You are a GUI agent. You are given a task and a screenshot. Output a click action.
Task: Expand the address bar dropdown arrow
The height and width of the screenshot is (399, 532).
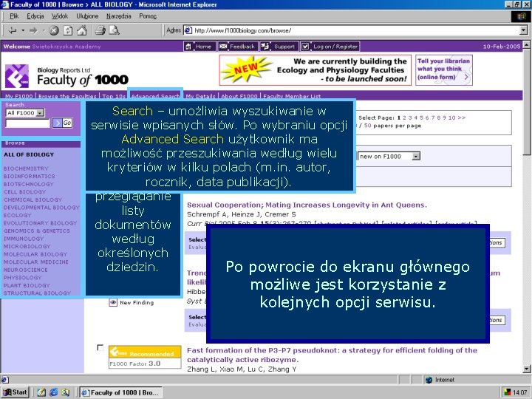click(x=524, y=30)
